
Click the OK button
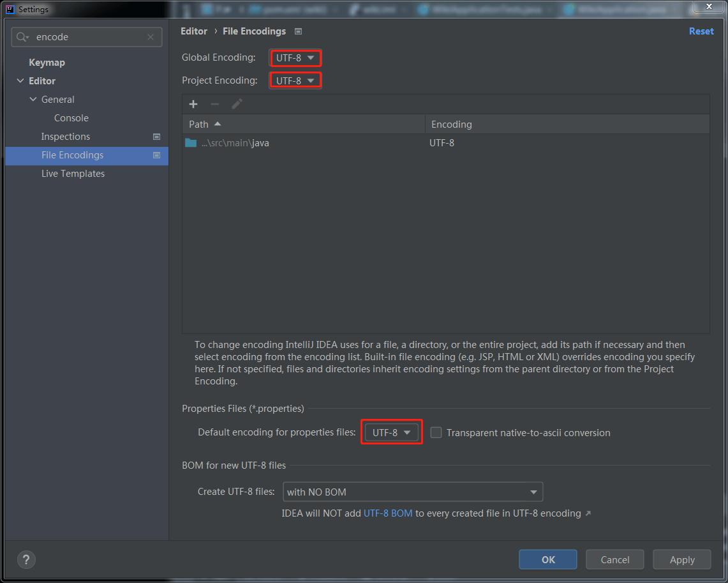(548, 559)
